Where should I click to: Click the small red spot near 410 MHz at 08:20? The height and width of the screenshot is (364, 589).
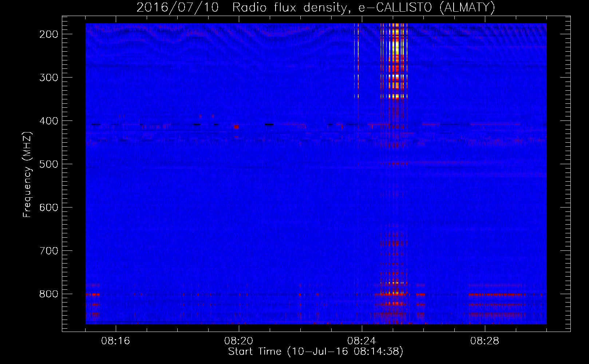(x=236, y=127)
